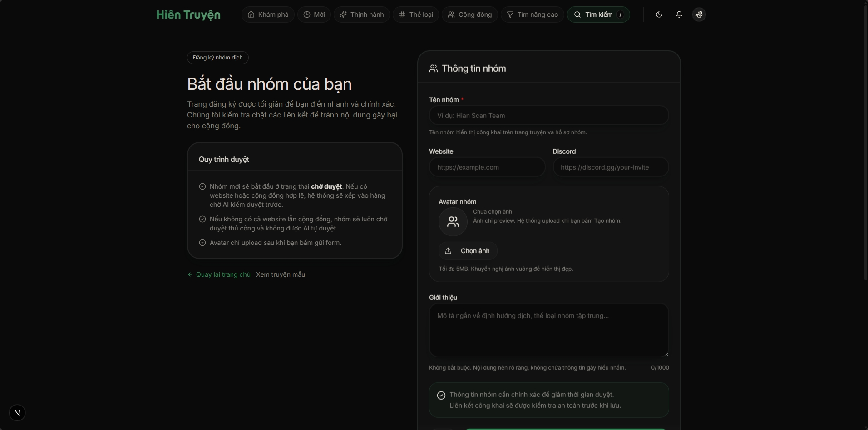Click the filter icon in Tìm nâng cao
Viewport: 868px width, 430px height.
click(x=510, y=15)
